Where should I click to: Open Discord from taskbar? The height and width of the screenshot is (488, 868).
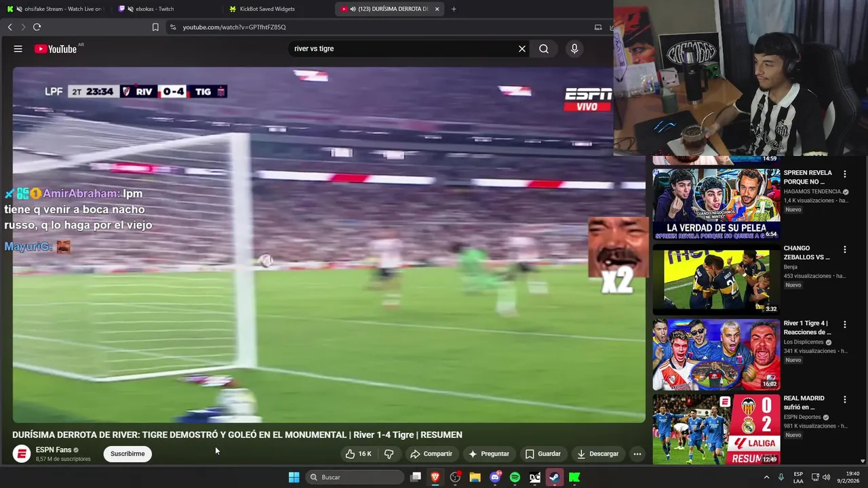[x=495, y=477]
